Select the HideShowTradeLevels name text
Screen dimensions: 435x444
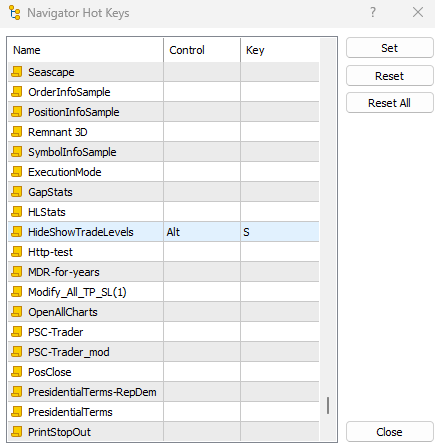[81, 232]
